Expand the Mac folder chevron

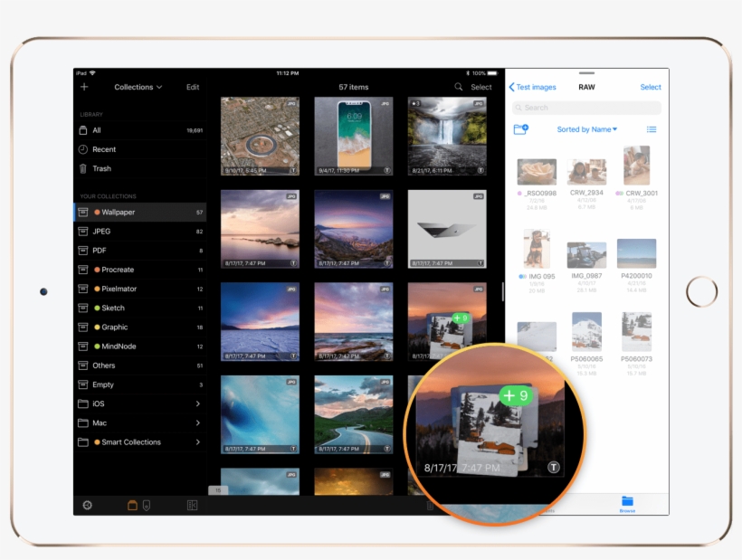[198, 422]
